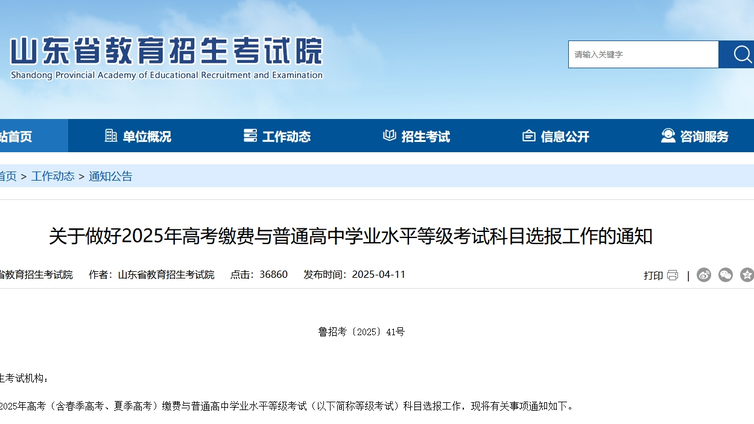Image resolution: width=754 pixels, height=424 pixels.
Task: Go to 咨询服务 in the navigation bar
Action: (695, 136)
